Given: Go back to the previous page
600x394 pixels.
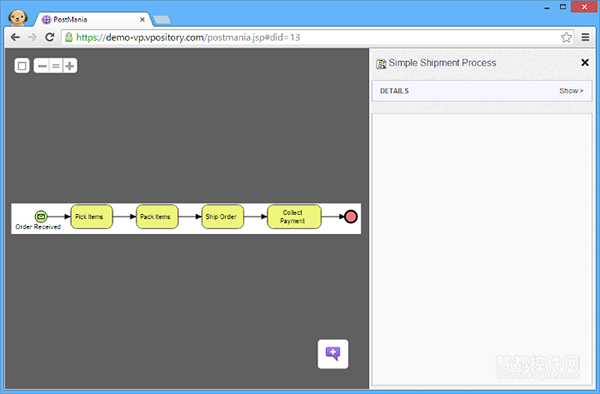Looking at the screenshot, I should [15, 37].
